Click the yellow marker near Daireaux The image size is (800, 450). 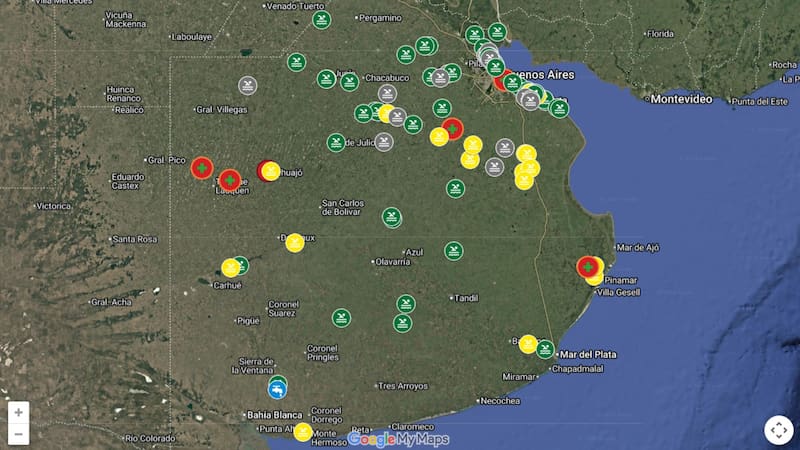294,242
